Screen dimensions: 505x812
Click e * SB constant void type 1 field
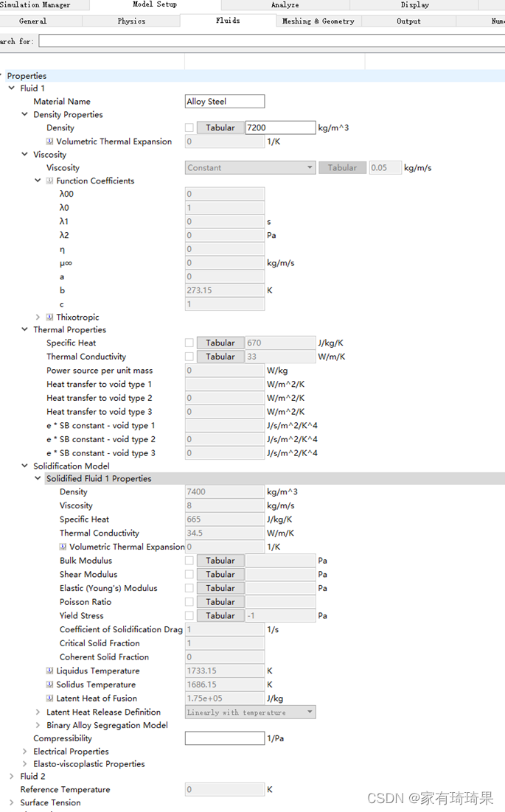[225, 426]
